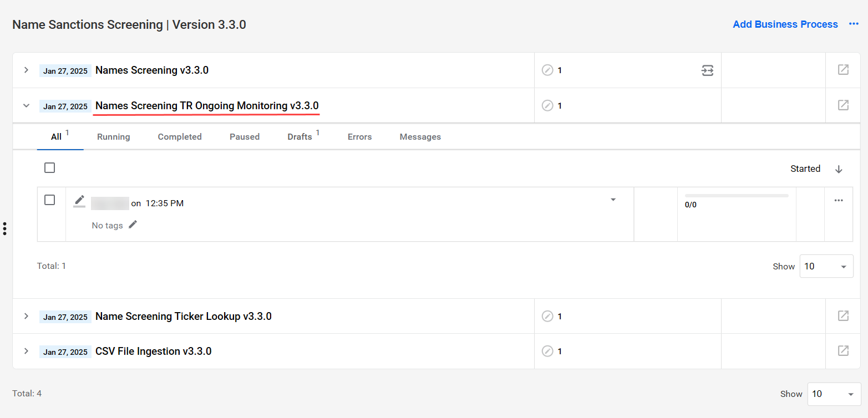The width and height of the screenshot is (868, 418).
Task: Click Add Business Process link
Action: (785, 24)
